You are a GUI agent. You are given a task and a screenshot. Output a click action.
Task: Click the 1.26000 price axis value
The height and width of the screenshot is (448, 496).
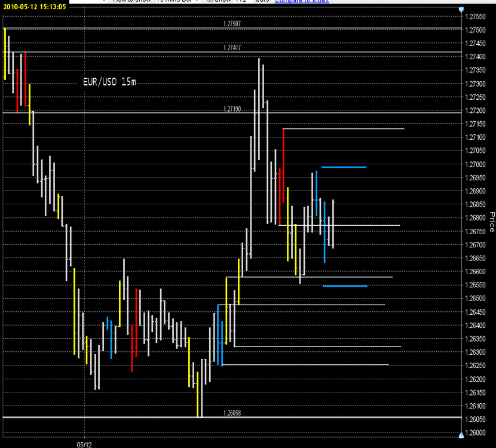tap(475, 433)
